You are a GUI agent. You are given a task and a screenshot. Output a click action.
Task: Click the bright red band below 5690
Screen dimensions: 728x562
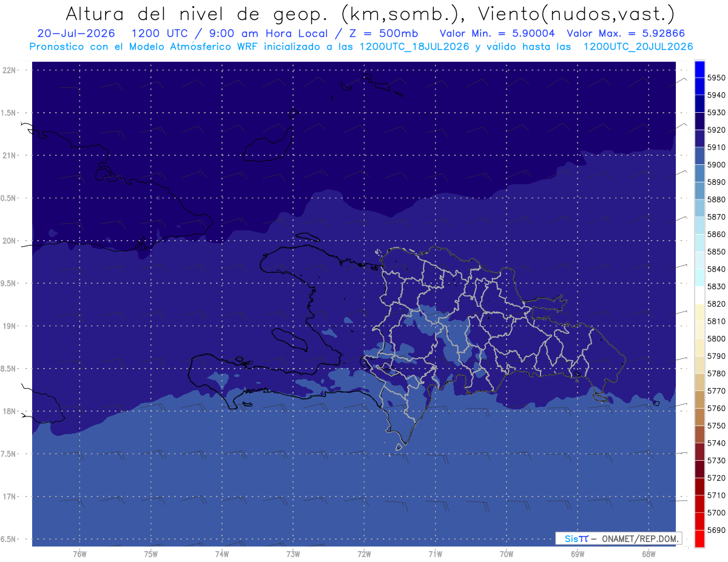[699, 538]
